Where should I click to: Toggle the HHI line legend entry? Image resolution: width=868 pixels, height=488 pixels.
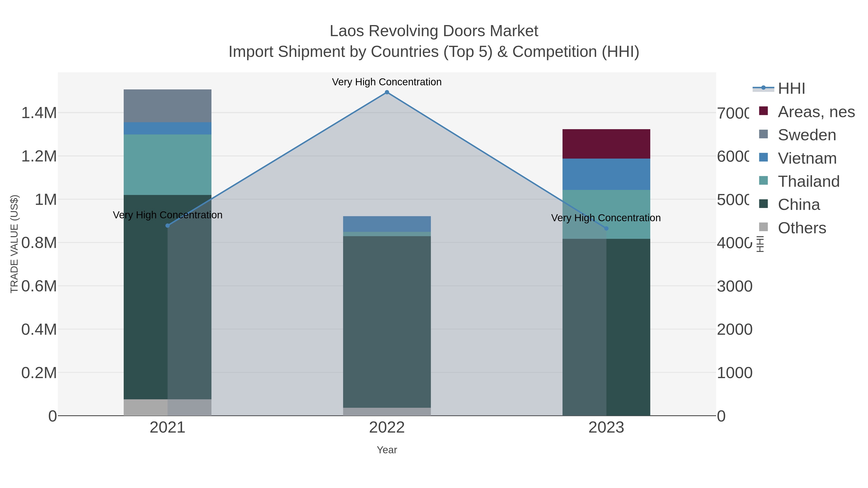coord(779,89)
